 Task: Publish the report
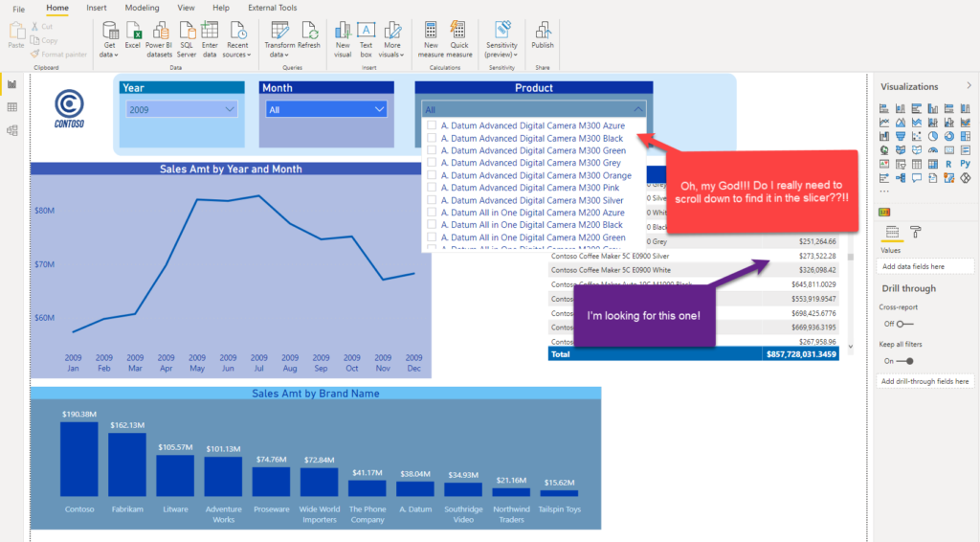coord(543,35)
